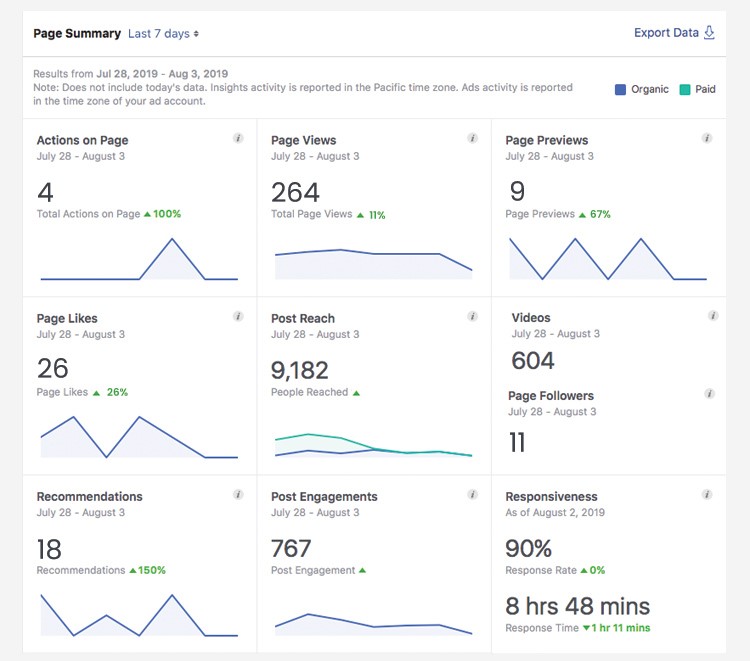Click the results date range Jul 28 - Aug 3

coord(162,74)
